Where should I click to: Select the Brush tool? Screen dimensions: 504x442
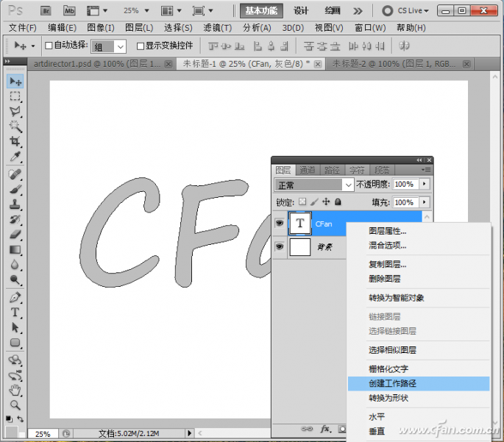point(15,189)
